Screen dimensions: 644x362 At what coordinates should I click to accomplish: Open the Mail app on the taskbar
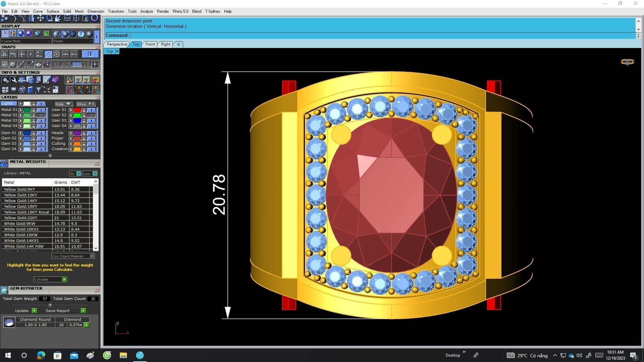tap(74, 355)
